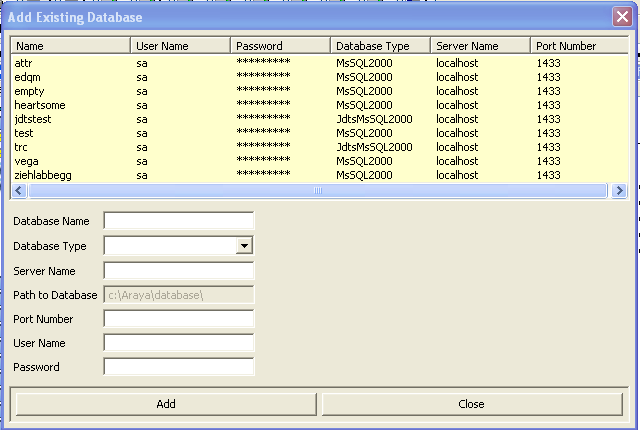The height and width of the screenshot is (430, 640).
Task: Focus the Server Name text field
Action: 179,270
